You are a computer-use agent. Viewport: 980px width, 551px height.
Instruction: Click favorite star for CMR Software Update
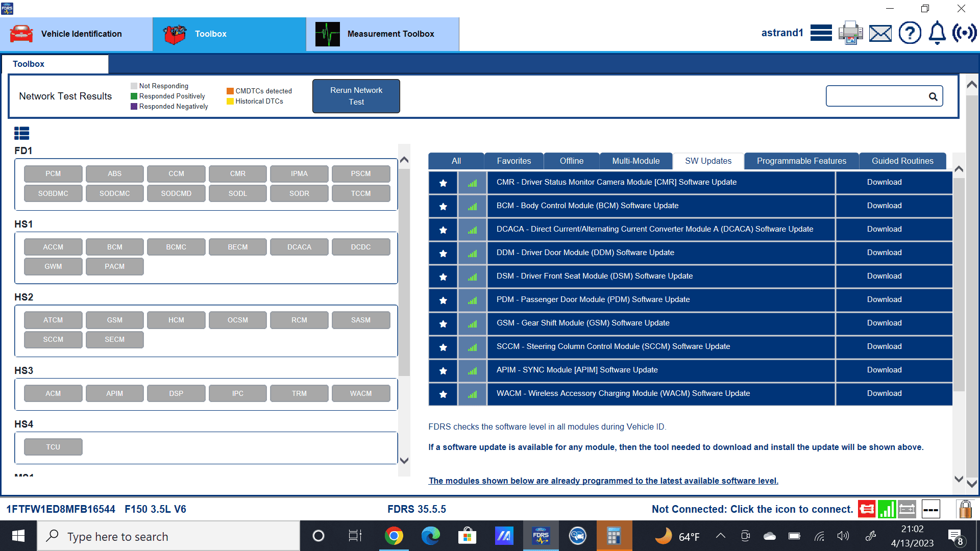pyautogui.click(x=443, y=183)
